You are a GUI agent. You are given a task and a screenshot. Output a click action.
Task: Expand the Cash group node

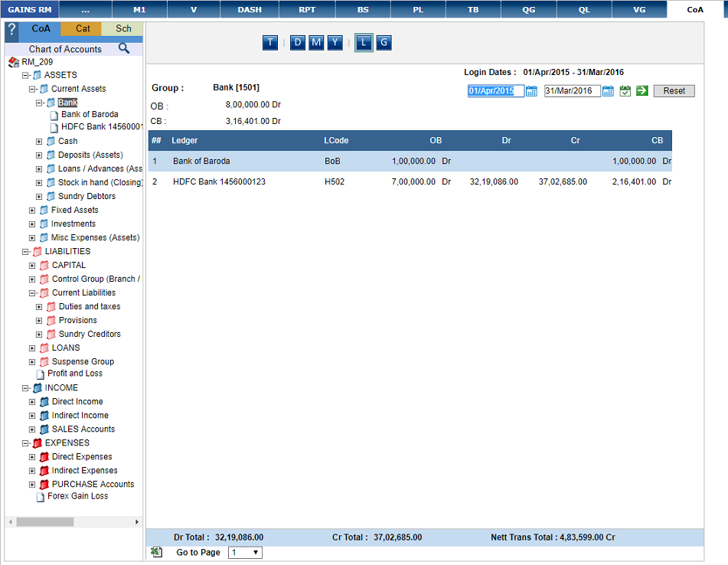(x=39, y=142)
